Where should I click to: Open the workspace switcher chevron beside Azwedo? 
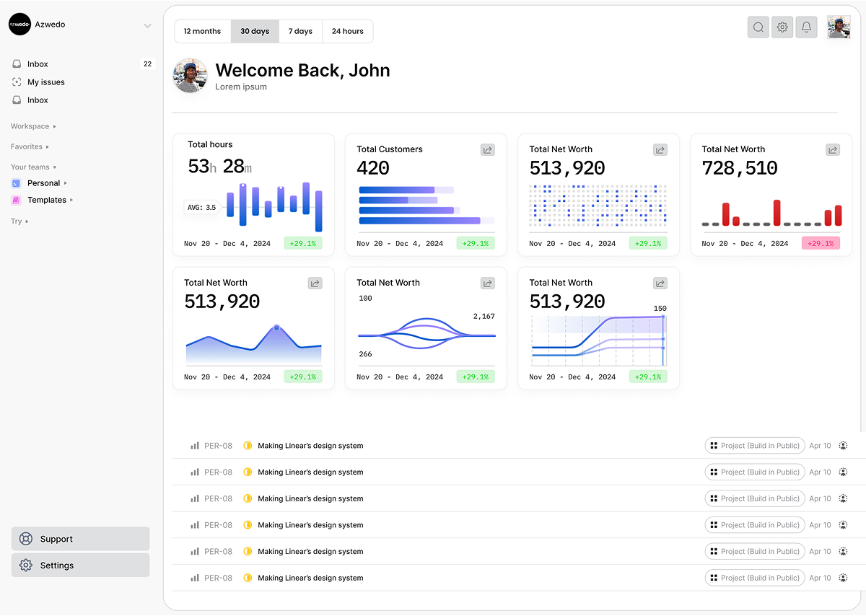click(147, 26)
